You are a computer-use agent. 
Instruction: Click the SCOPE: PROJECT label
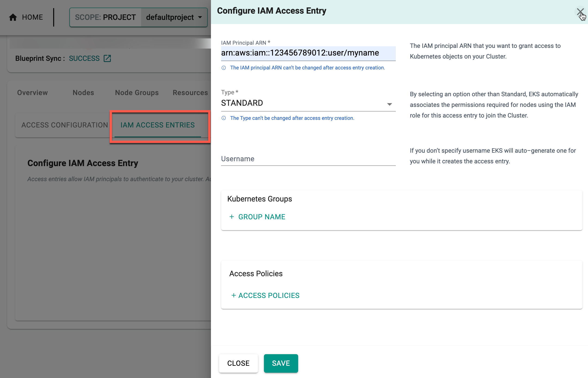105,17
